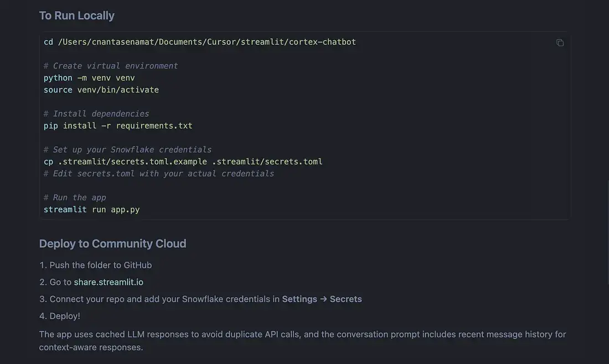Click the "Deploy!" list step
609x364 pixels.
[x=65, y=316]
